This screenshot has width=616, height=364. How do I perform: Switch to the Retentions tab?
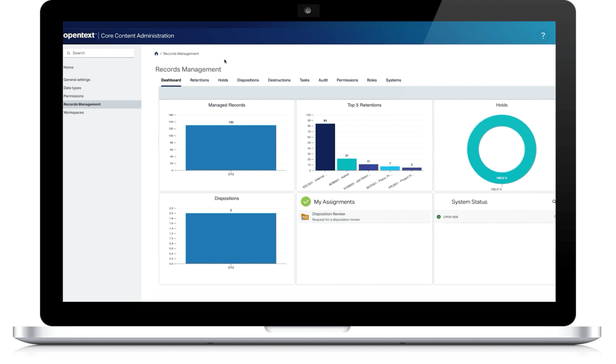click(x=199, y=80)
